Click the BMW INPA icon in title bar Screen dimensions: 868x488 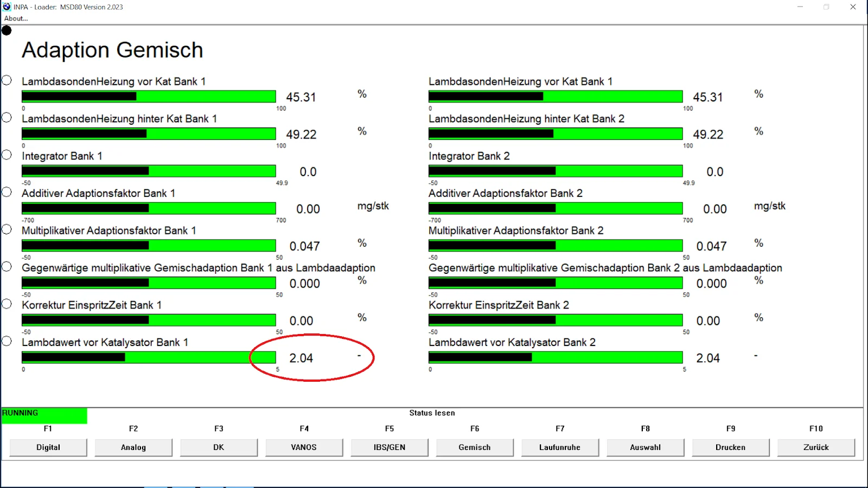[7, 7]
